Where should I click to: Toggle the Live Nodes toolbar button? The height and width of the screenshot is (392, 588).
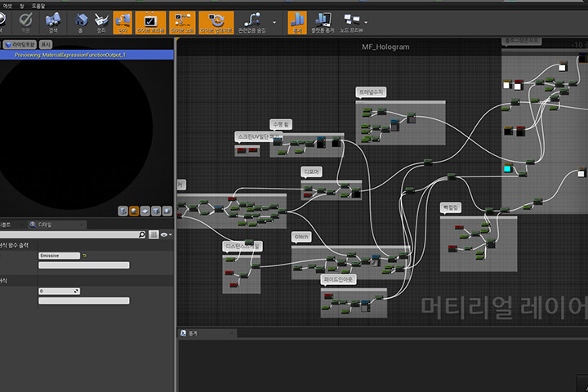pyautogui.click(x=182, y=23)
